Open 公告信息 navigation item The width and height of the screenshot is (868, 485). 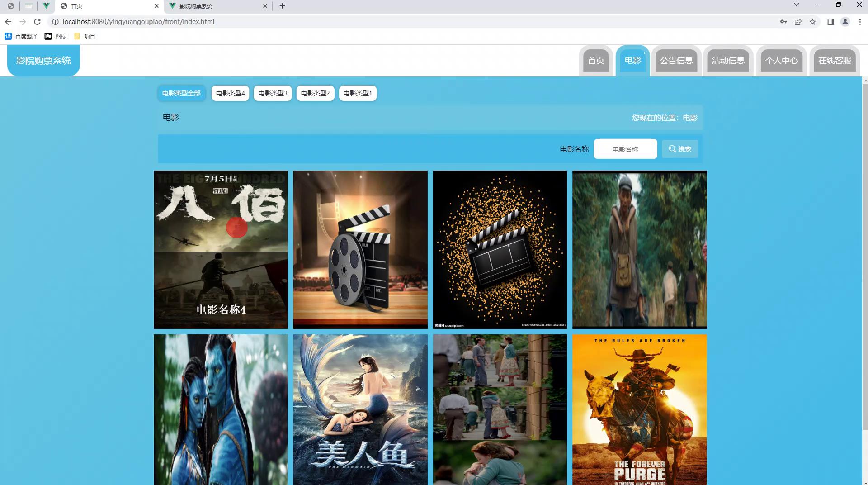tap(676, 61)
